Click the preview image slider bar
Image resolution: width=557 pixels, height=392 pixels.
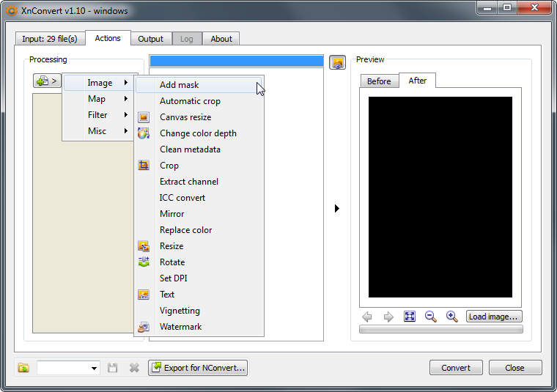pos(440,330)
